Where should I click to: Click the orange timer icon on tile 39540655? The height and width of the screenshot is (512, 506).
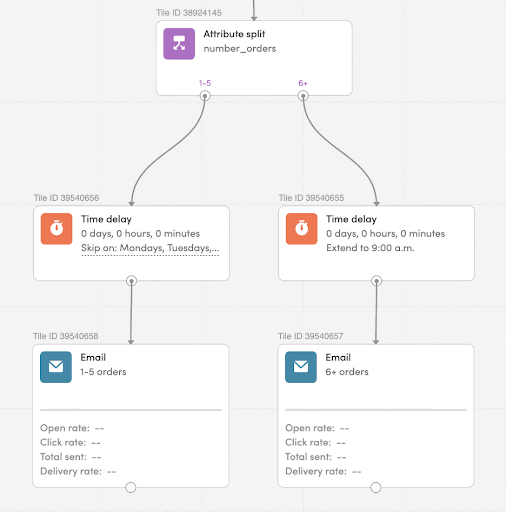coord(301,229)
